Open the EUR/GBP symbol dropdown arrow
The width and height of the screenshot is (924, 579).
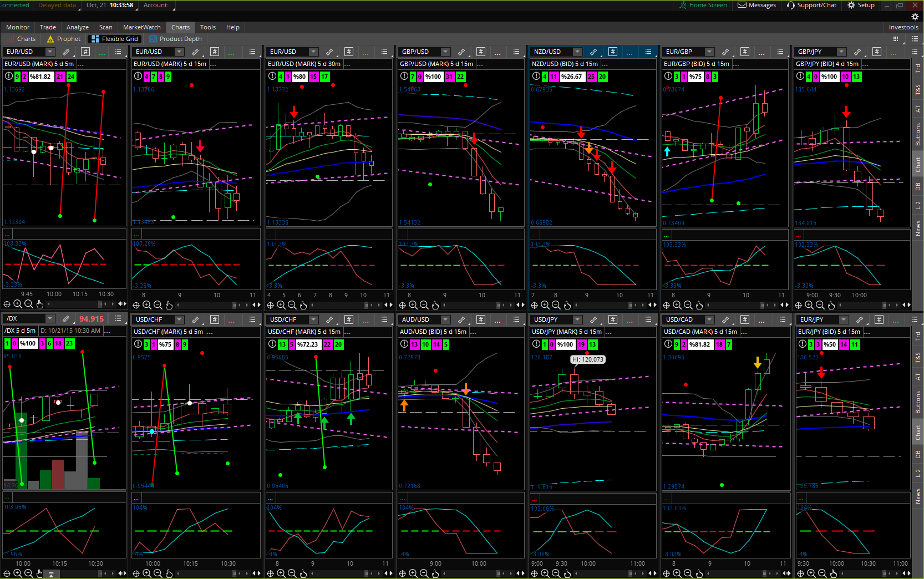[709, 52]
